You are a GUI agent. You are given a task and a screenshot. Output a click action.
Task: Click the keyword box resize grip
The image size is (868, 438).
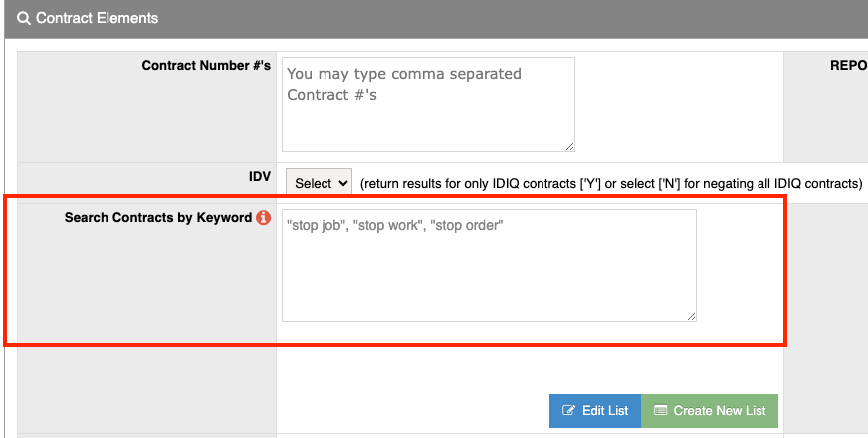691,316
